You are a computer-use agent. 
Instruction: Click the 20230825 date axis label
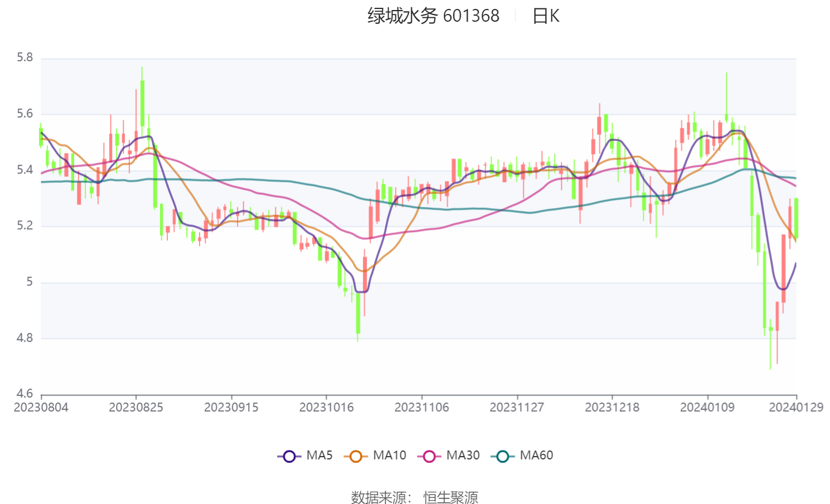[136, 408]
